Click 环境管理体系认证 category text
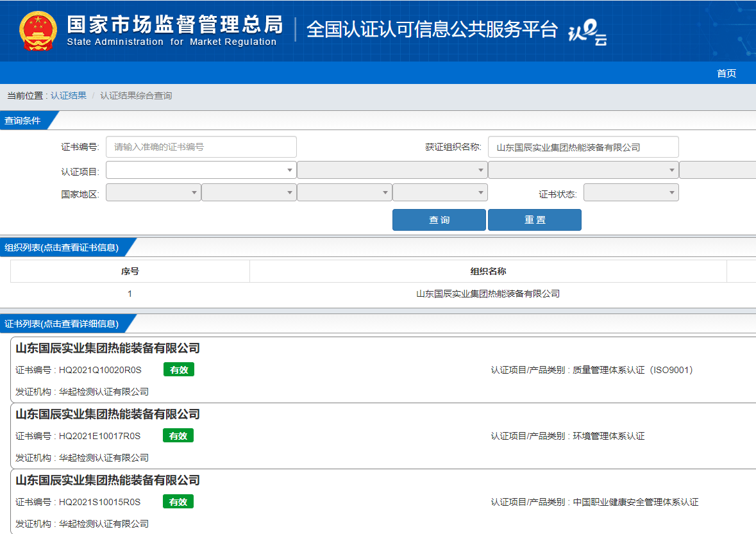This screenshot has width=756, height=534. [609, 436]
